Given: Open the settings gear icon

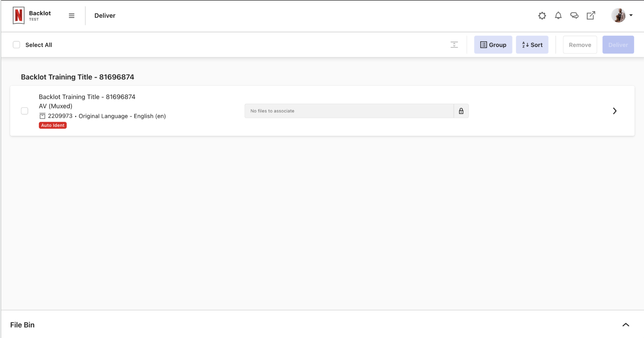Looking at the screenshot, I should (x=542, y=15).
